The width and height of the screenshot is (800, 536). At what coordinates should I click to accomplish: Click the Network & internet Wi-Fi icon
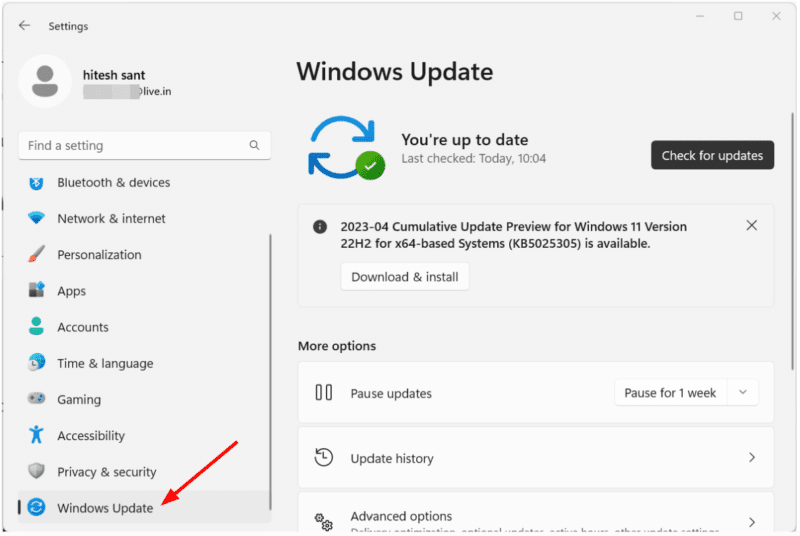click(x=36, y=218)
